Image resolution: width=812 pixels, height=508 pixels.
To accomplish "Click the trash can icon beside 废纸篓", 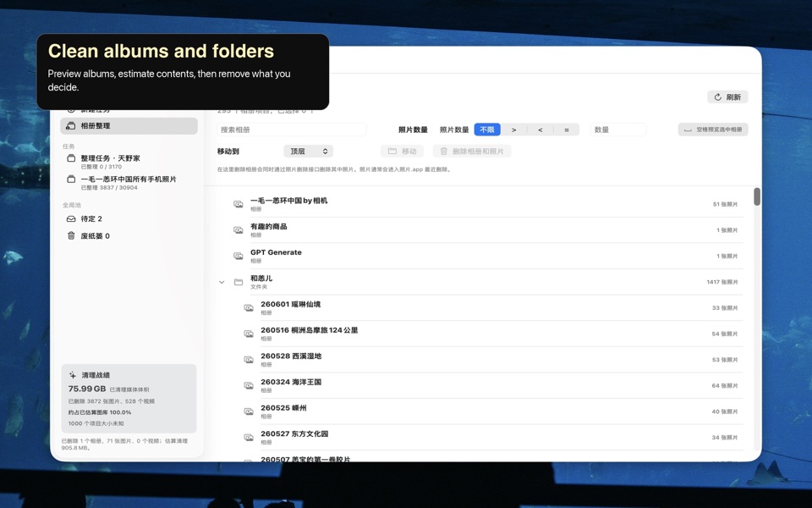I will coord(71,236).
